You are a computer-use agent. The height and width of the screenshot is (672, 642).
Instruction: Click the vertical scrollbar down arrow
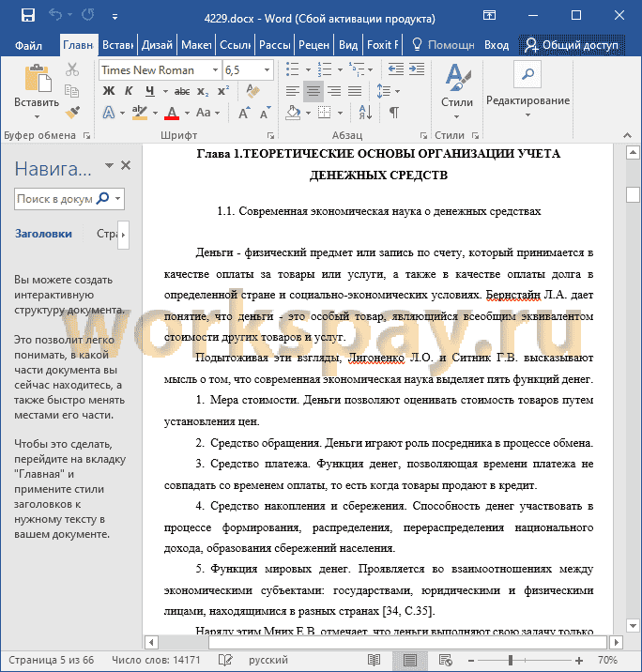633,625
